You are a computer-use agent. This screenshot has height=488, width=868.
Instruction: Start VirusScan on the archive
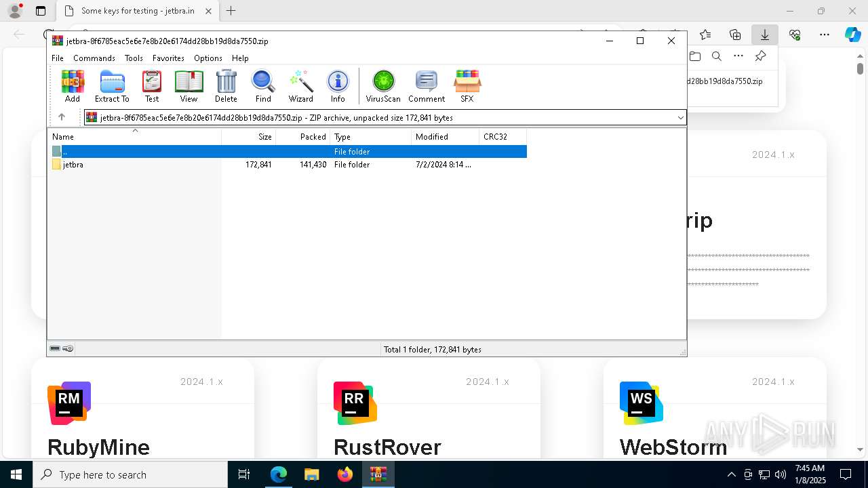(383, 86)
